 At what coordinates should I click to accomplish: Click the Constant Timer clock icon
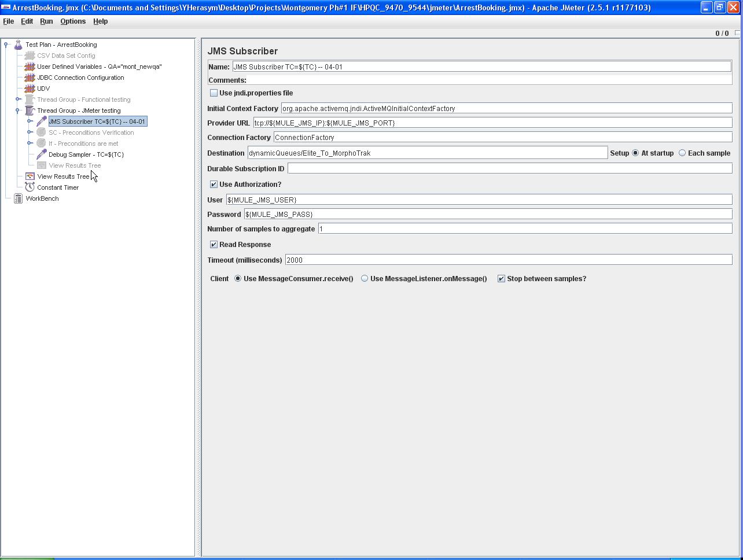click(29, 187)
